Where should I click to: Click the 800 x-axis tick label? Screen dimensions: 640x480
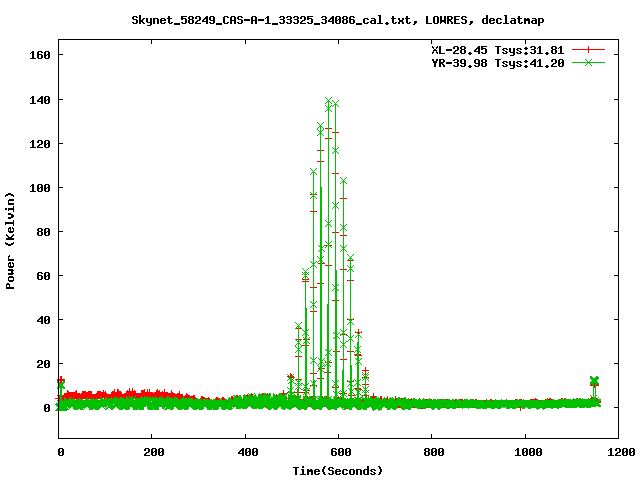434,452
